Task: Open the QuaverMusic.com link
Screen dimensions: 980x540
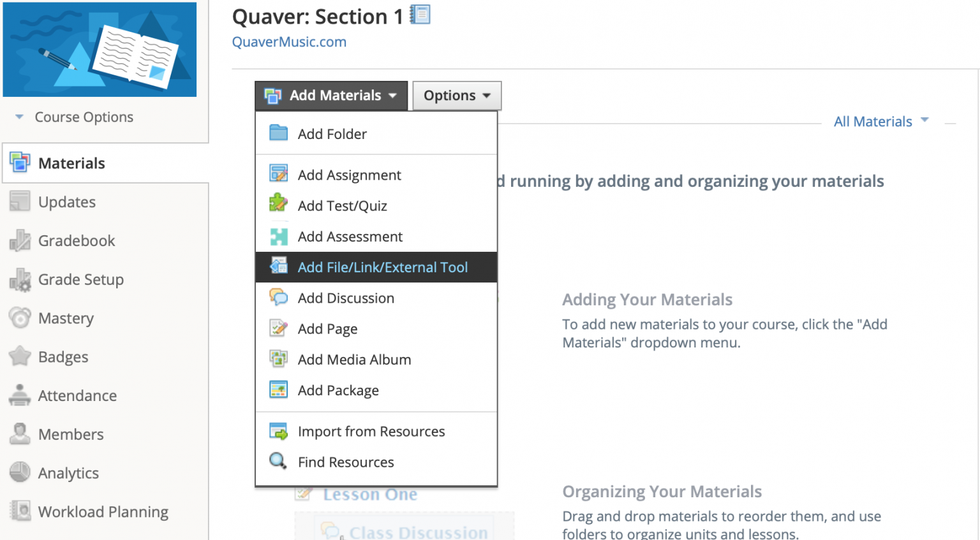Action: click(x=289, y=42)
